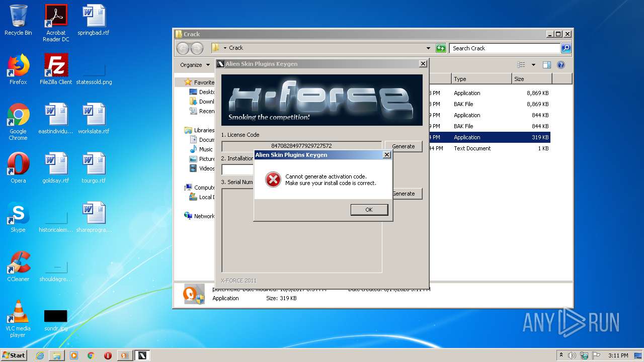Click the License Code field
644x362 pixels.
(301, 146)
